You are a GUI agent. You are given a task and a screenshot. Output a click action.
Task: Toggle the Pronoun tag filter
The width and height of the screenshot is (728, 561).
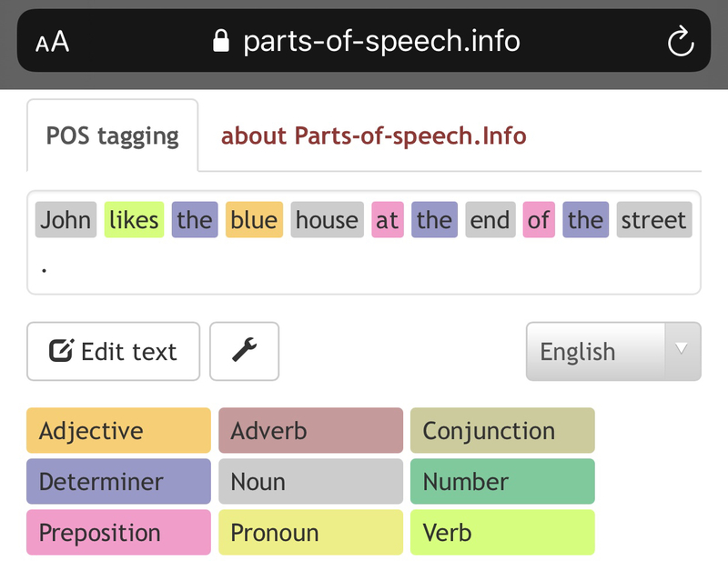pos(310,533)
